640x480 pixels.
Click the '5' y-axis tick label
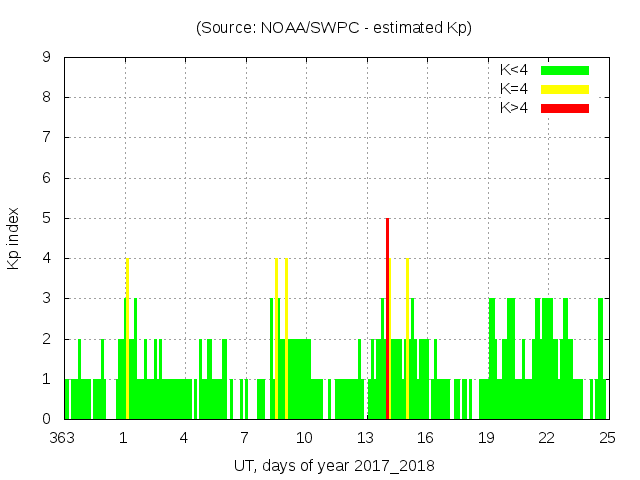click(47, 218)
